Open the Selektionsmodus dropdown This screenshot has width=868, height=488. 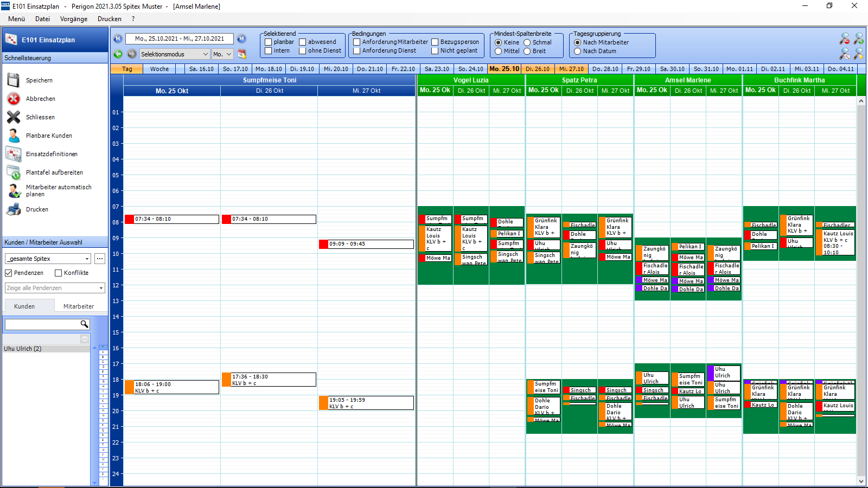[175, 54]
